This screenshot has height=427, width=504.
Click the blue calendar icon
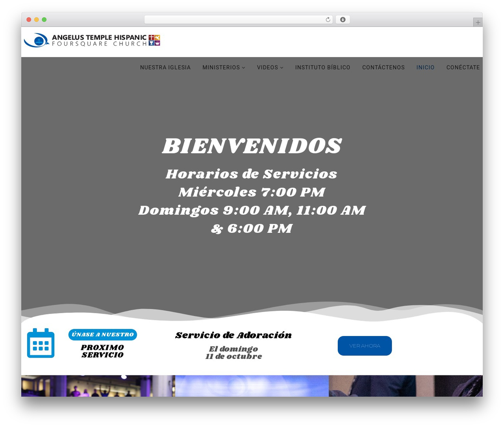click(x=41, y=343)
